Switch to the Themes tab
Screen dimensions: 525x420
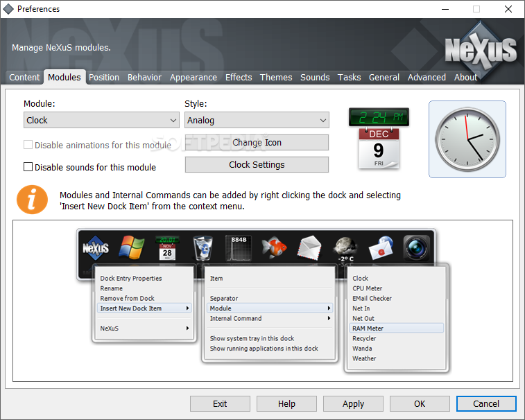(276, 78)
